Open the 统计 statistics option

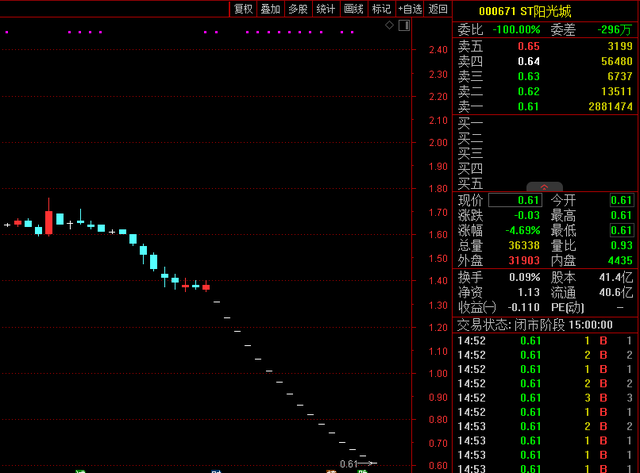[326, 9]
